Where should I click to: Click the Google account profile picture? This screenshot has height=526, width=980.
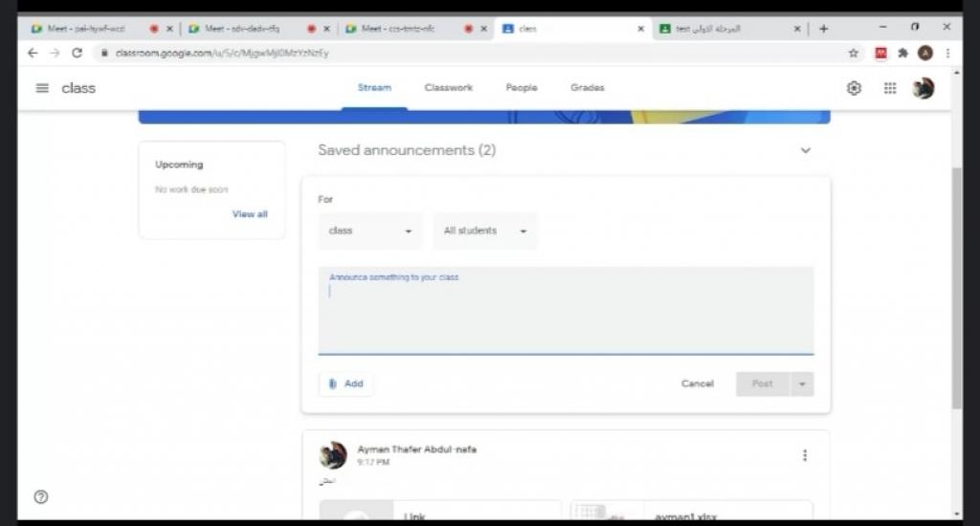coord(924,88)
